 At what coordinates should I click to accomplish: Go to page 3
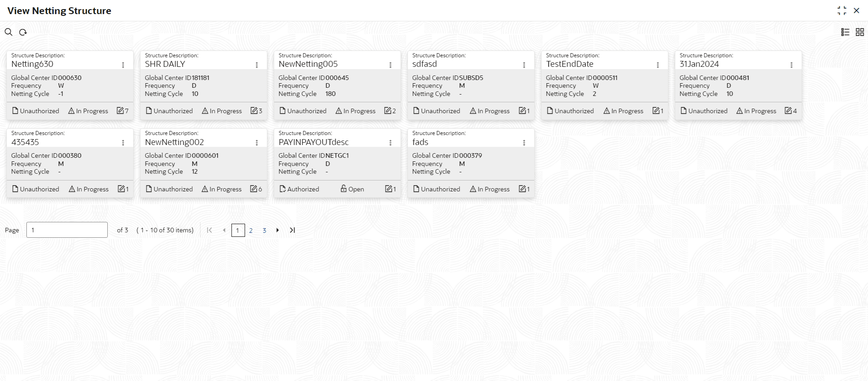click(264, 231)
